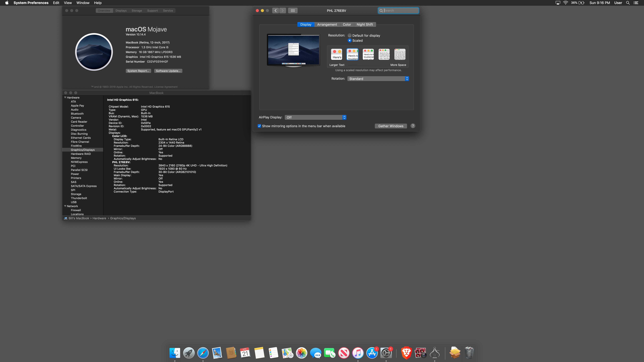The image size is (644, 362).
Task: Click the Gather Windows button
Action: coord(391,126)
